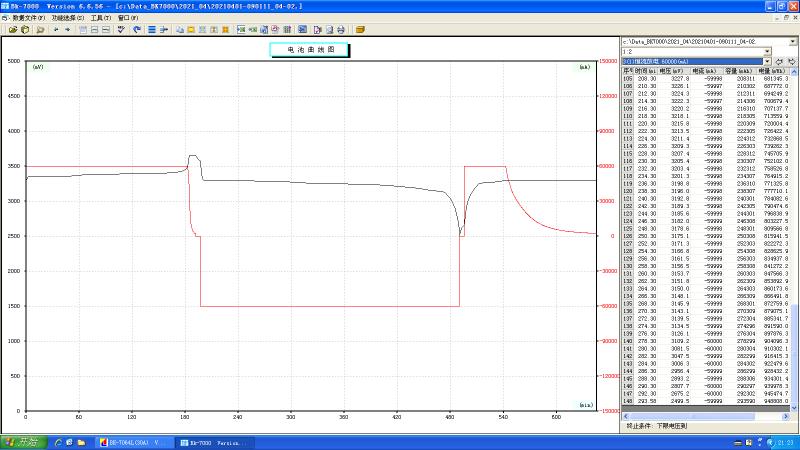Click the folder search toolbar icon
Image resolution: width=800 pixels, height=450 pixels.
click(40, 30)
